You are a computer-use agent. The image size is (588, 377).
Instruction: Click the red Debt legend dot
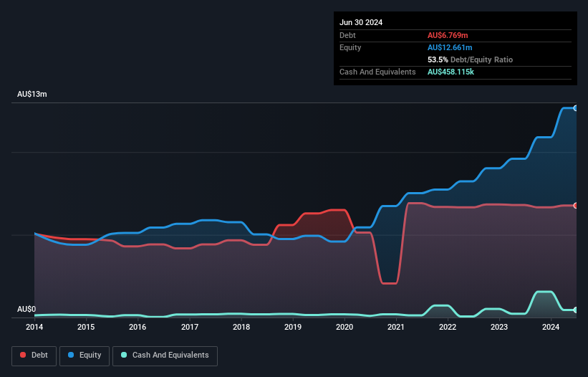coord(24,355)
